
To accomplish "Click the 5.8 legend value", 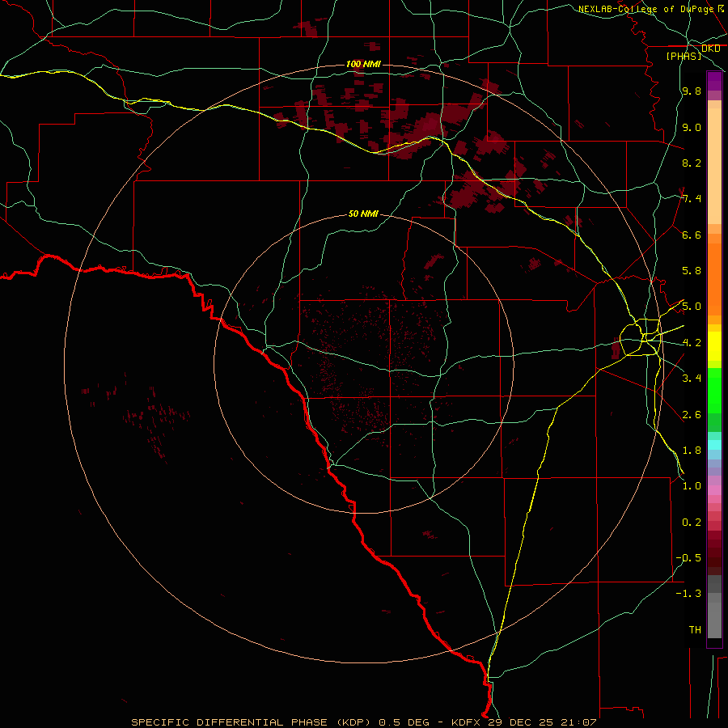I will click(x=692, y=271).
